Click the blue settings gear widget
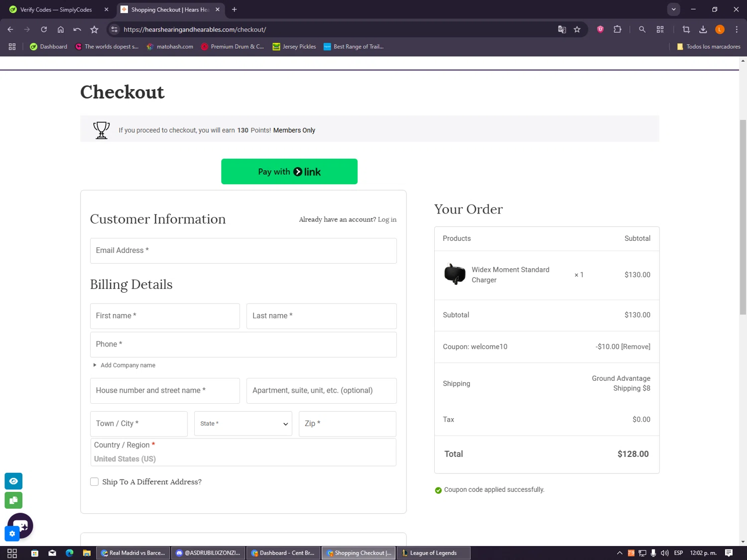The image size is (747, 560). [x=12, y=534]
